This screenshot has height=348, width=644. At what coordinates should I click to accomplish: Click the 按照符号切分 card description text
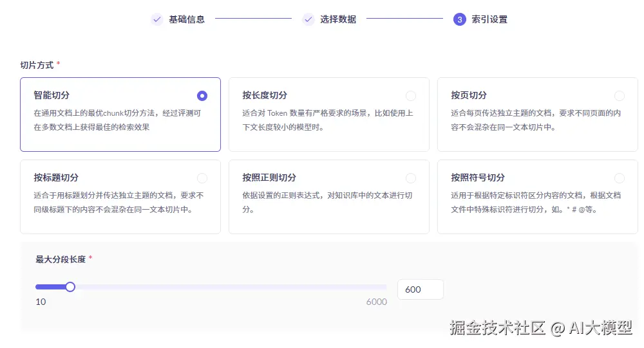536,202
